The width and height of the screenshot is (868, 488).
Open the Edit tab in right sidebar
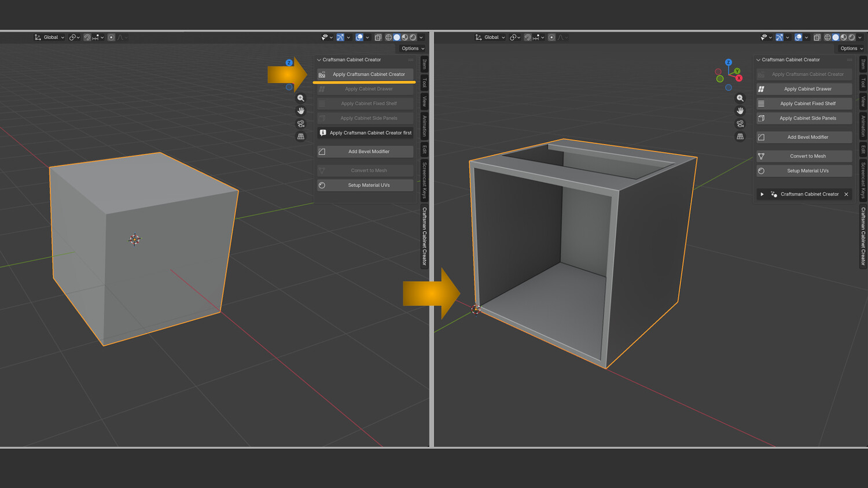pyautogui.click(x=863, y=150)
